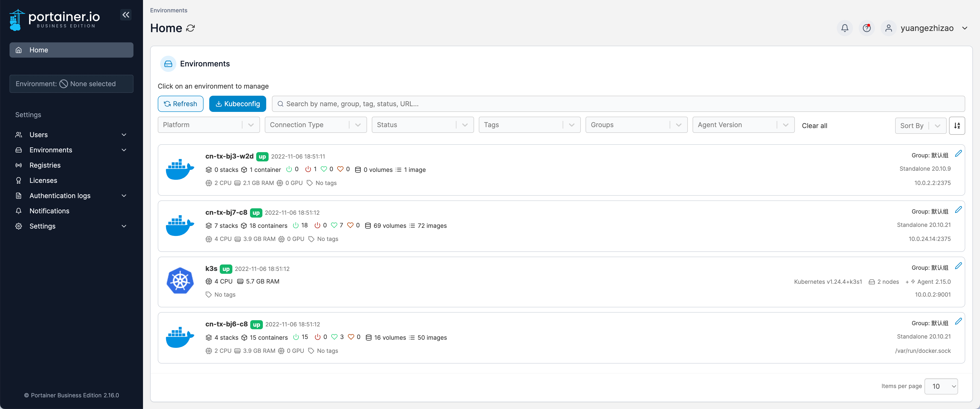
Task: Collapse the sidebar with double-chevron icon
Action: coord(126,15)
